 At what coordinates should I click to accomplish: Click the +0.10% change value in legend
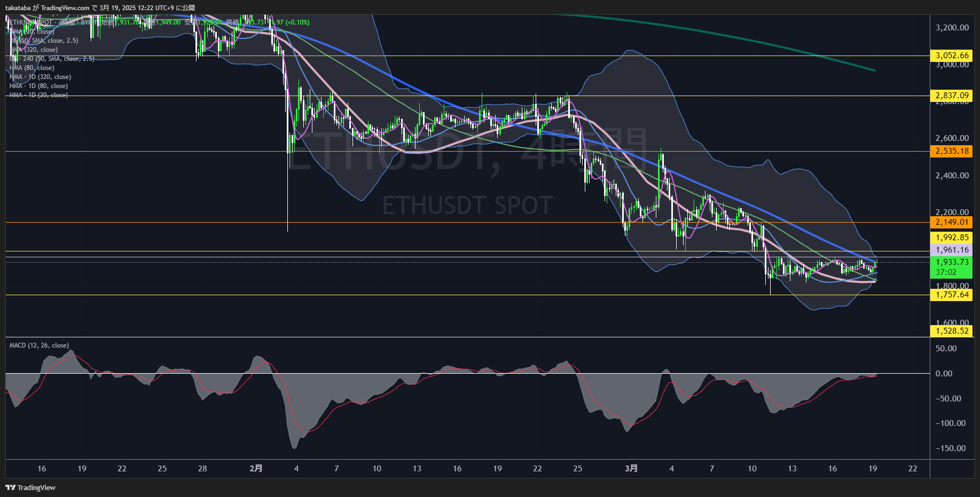point(297,22)
